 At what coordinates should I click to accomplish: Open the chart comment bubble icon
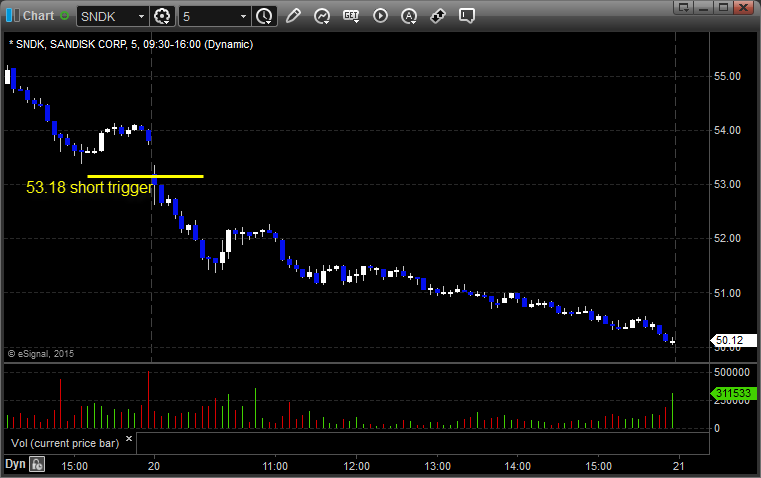point(467,16)
